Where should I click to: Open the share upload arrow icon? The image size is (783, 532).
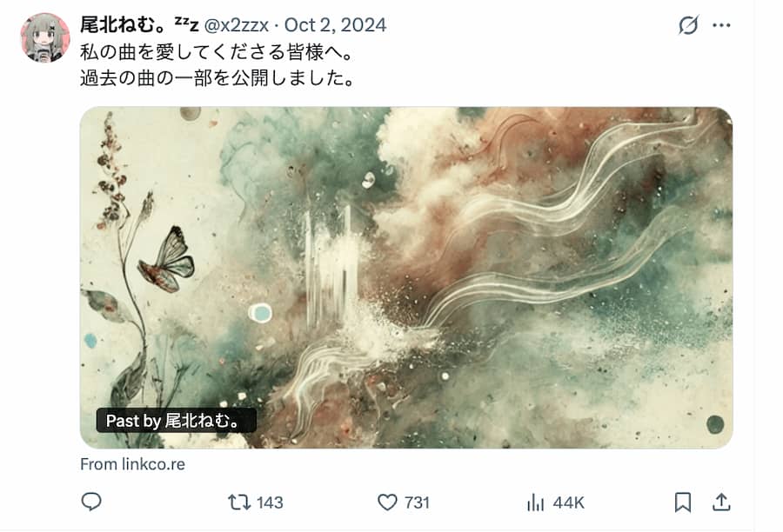[721, 502]
